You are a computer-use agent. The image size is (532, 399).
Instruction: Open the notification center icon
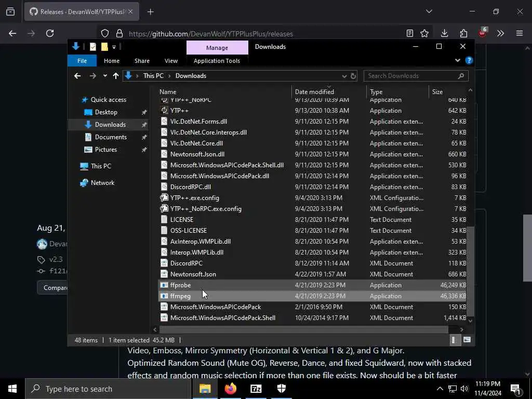pyautogui.click(x=515, y=389)
